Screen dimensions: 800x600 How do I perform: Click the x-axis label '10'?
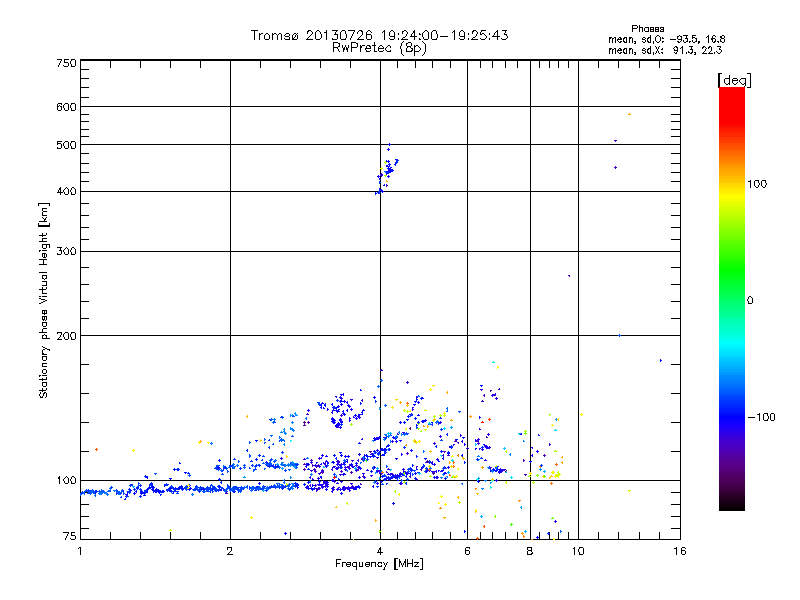coord(578,551)
